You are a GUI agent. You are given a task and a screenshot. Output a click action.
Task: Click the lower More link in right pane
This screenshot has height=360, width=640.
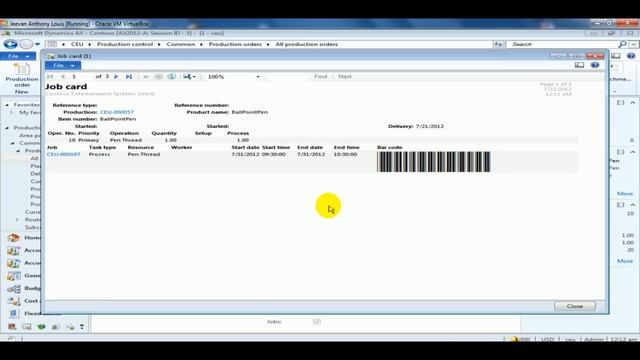pyautogui.click(x=625, y=261)
